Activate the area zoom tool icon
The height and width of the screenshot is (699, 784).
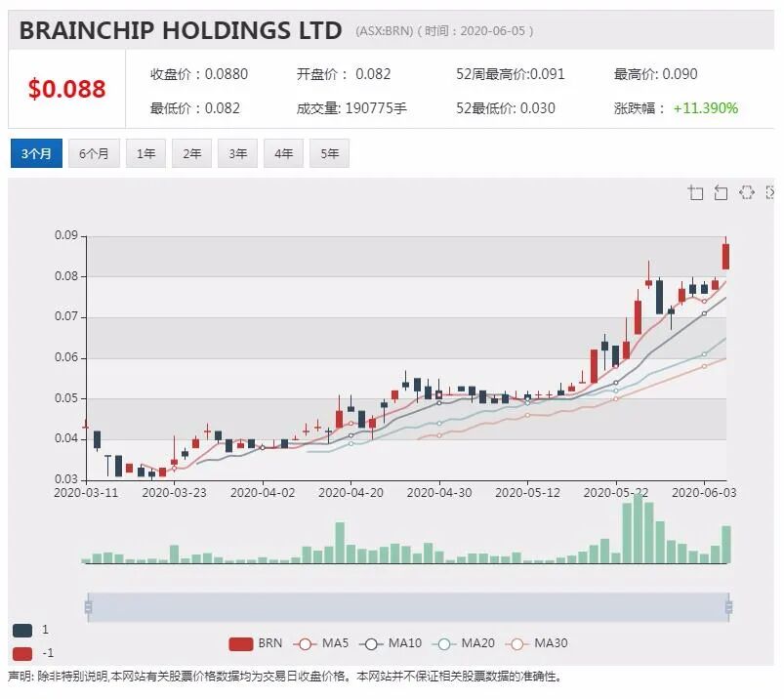click(x=695, y=192)
